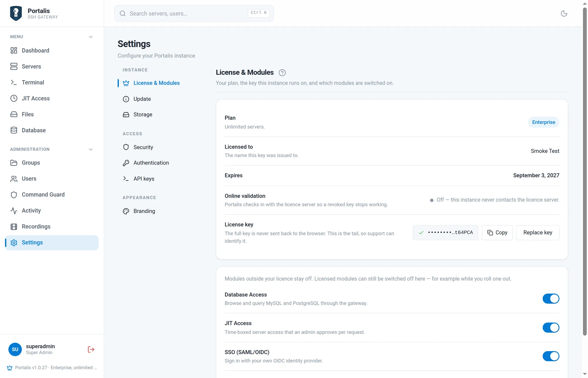Click the Enterprise plan badge
This screenshot has width=588, height=378.
544,122
